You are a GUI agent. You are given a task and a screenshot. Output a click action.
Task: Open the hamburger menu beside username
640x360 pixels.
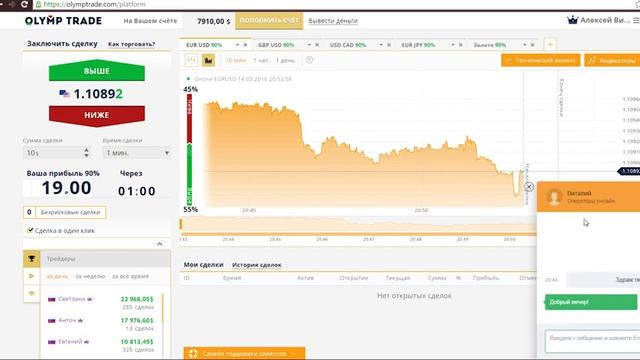pos(636,20)
